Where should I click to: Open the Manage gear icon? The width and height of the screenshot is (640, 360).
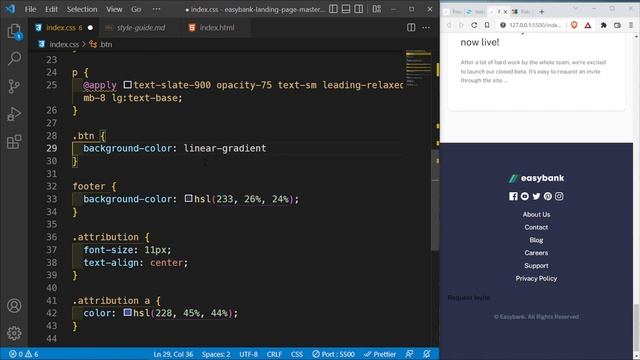tap(14, 333)
